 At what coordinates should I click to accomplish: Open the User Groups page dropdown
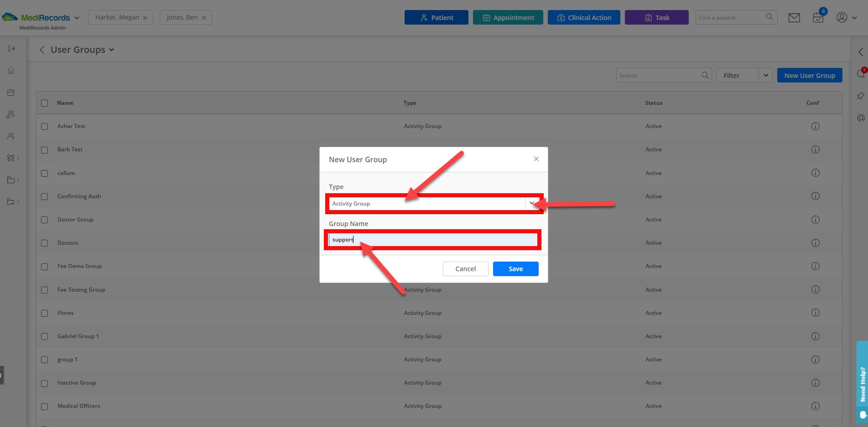[111, 50]
